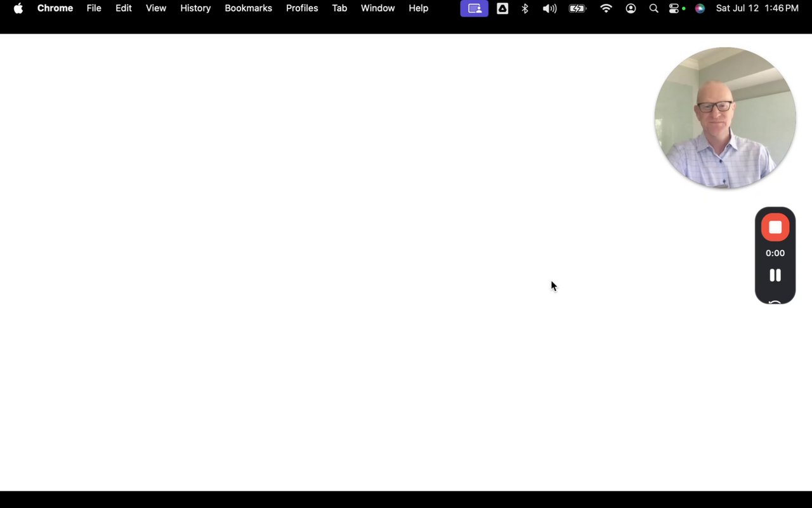
Task: Open the Window menu
Action: (378, 8)
